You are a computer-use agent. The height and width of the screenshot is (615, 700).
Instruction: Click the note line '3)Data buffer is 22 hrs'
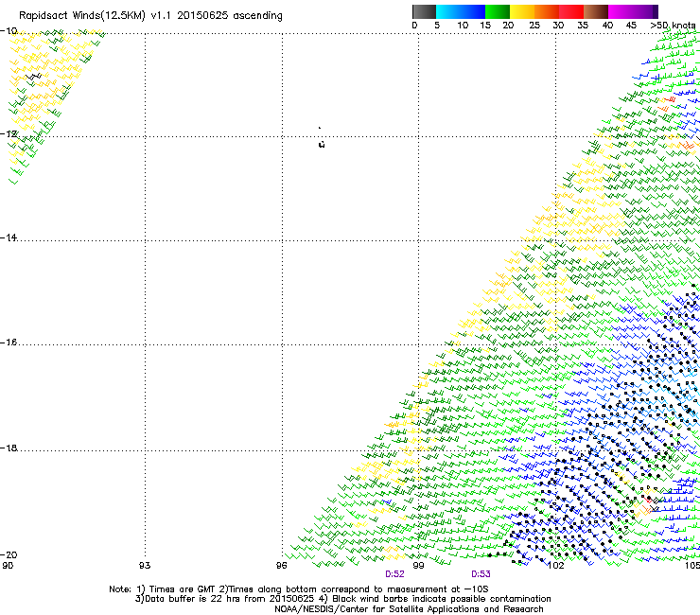[x=342, y=599]
